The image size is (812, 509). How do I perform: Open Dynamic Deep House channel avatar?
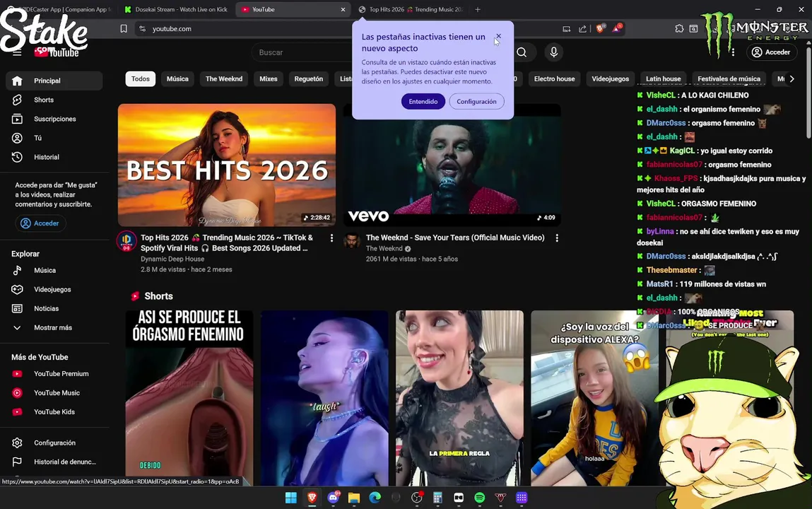[126, 241]
